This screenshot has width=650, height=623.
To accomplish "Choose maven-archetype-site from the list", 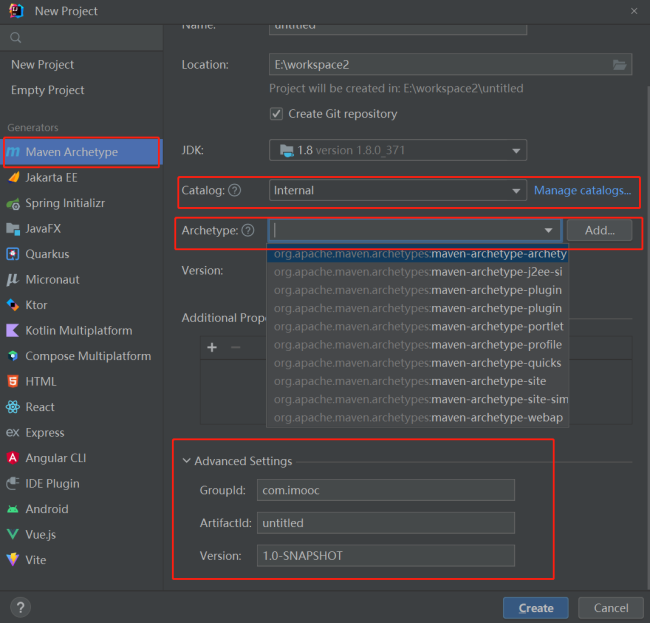I will [417, 381].
